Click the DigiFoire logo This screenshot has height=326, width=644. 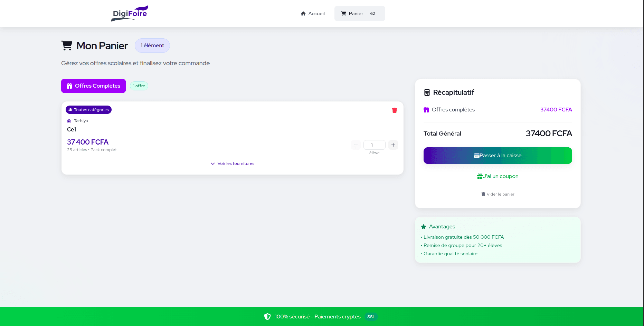click(130, 13)
